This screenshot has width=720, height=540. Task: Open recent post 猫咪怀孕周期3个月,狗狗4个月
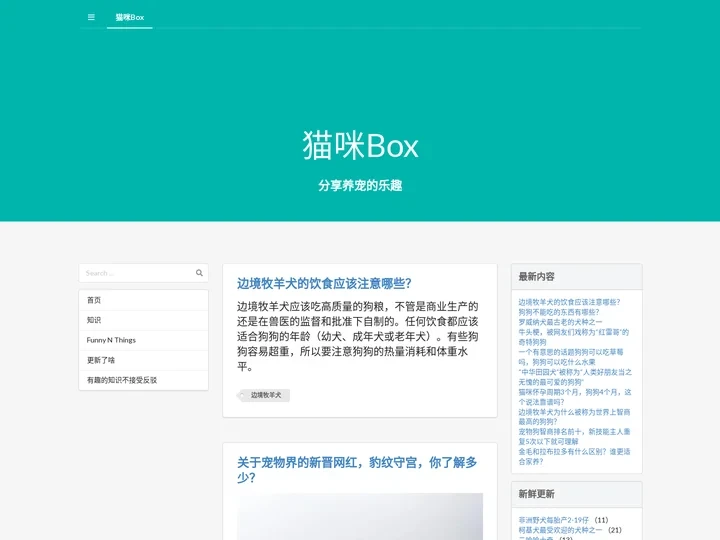pyautogui.click(x=575, y=397)
